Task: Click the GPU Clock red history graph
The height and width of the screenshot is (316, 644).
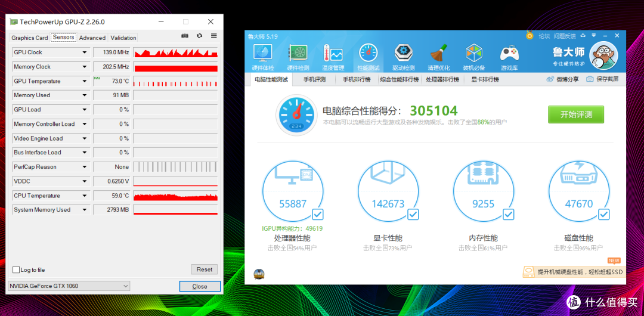Action: pyautogui.click(x=175, y=52)
